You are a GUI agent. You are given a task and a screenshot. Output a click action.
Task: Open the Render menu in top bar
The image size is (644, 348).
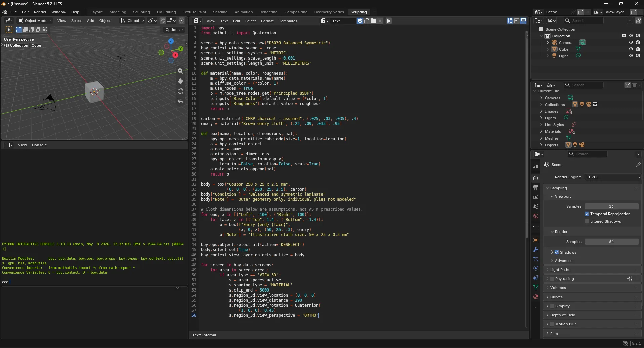(x=40, y=12)
